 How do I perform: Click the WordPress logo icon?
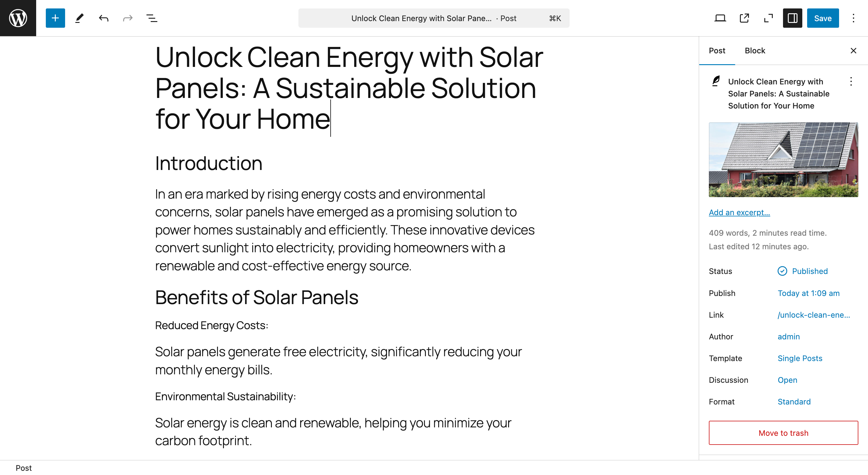(18, 18)
